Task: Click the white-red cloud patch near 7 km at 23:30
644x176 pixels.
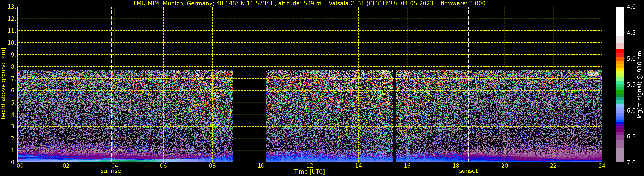Action: pyautogui.click(x=593, y=74)
